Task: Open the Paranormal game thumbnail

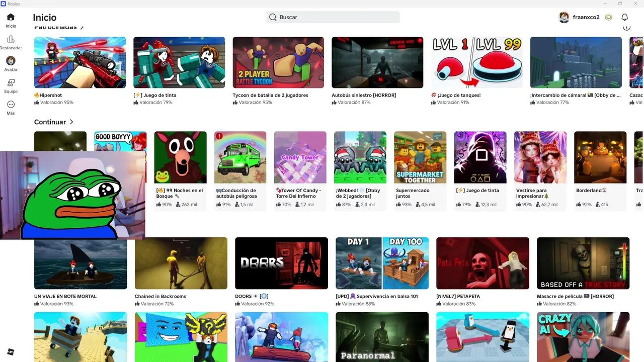Action: (382, 337)
